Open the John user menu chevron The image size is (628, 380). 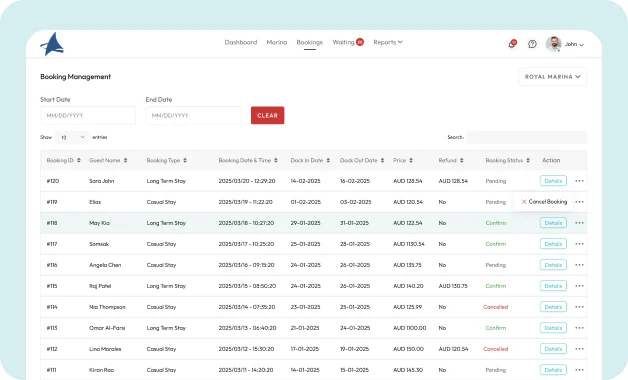pyautogui.click(x=582, y=45)
